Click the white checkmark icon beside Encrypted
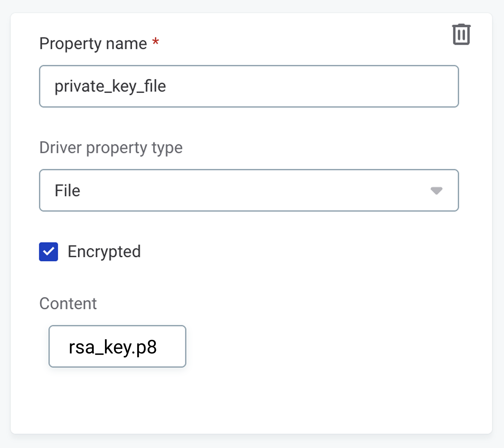Screen dimensions: 504x448 point(49,252)
